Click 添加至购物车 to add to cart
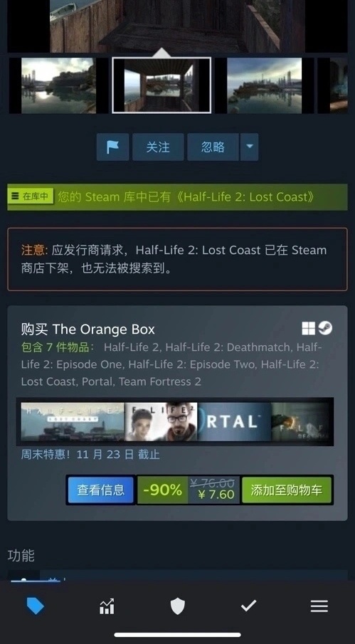 (x=287, y=490)
